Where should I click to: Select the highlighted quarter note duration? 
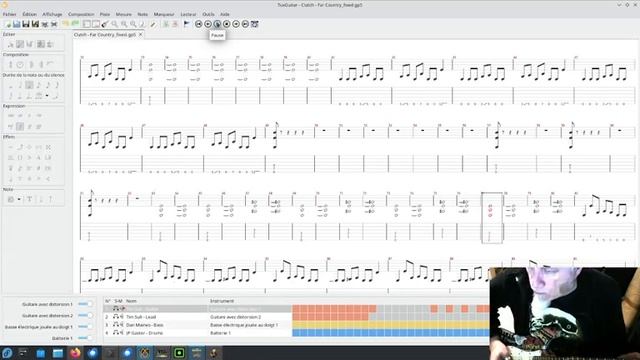coord(29,85)
